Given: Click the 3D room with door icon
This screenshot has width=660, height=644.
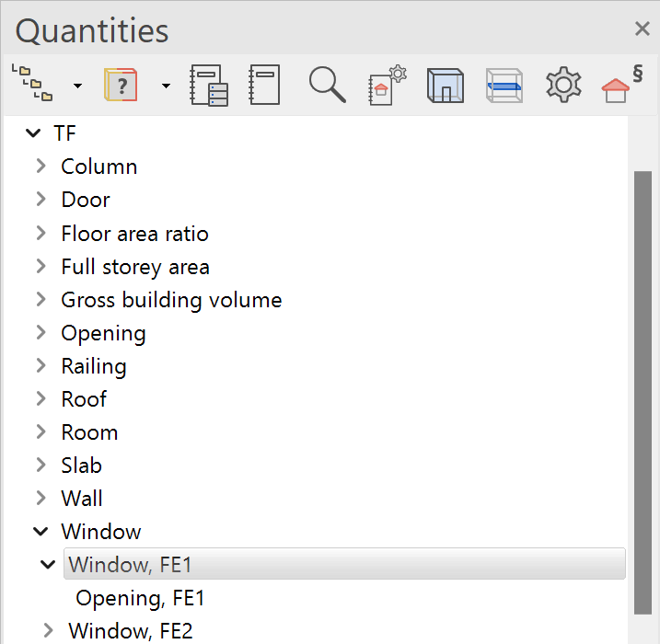Looking at the screenshot, I should tap(446, 85).
